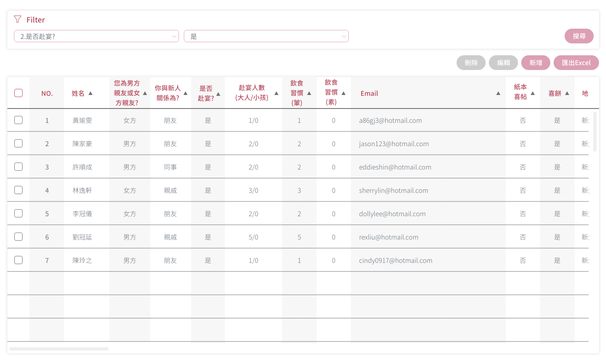This screenshot has width=606, height=364.
Task: Open the 2.是否赴宴? filter dropdown
Action: (x=96, y=36)
